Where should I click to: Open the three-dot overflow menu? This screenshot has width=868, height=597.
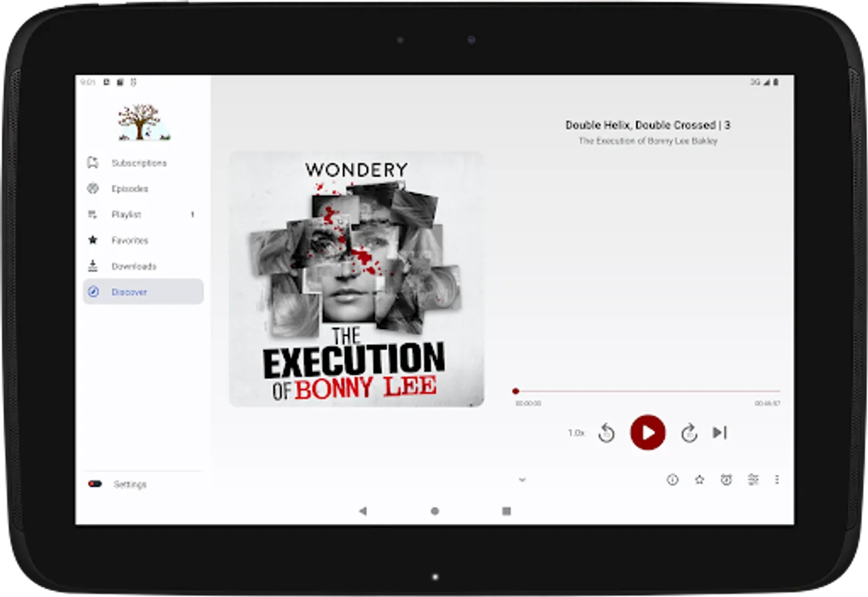click(776, 480)
